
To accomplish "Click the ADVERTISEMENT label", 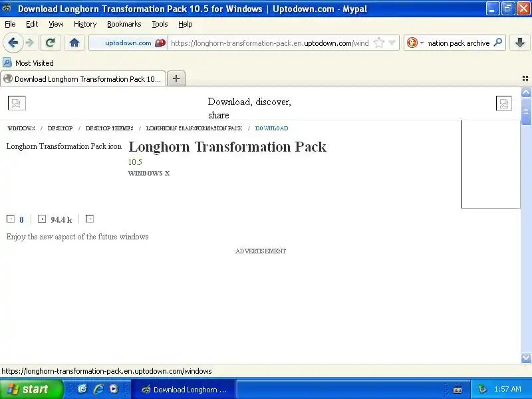I will click(x=261, y=251).
